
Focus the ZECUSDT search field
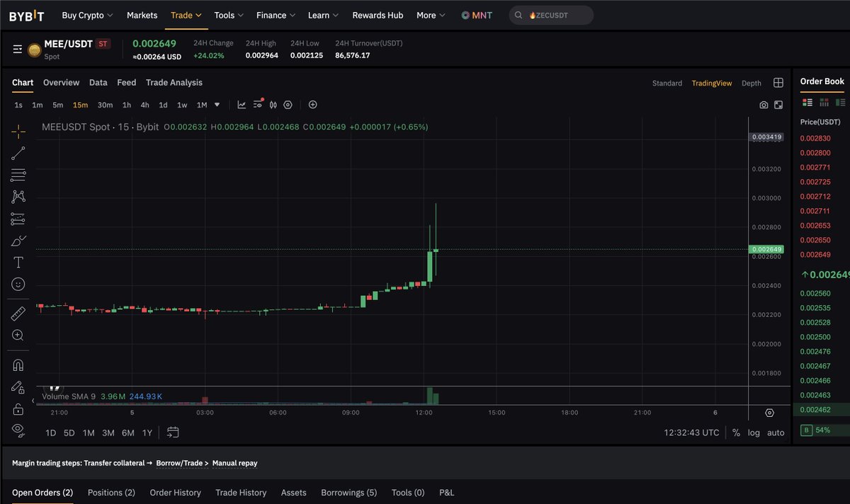coord(551,15)
